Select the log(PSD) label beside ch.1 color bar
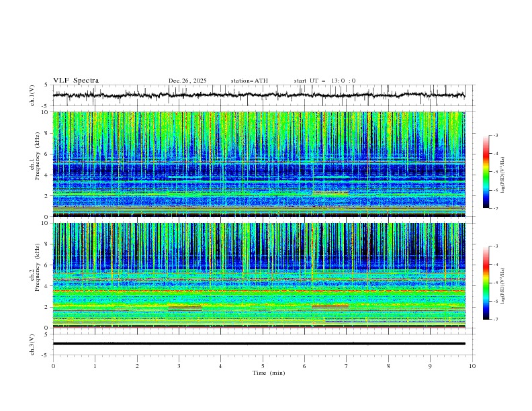The width and height of the screenshot is (532, 411). 503,175
